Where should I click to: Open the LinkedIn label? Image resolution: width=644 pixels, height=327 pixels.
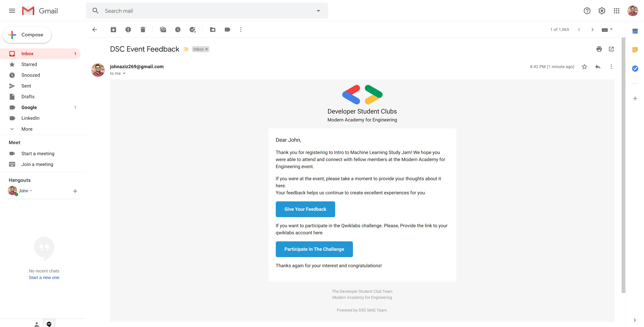(x=40, y=118)
